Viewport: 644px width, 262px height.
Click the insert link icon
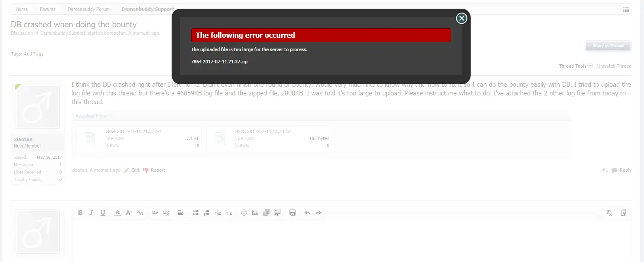(x=155, y=213)
